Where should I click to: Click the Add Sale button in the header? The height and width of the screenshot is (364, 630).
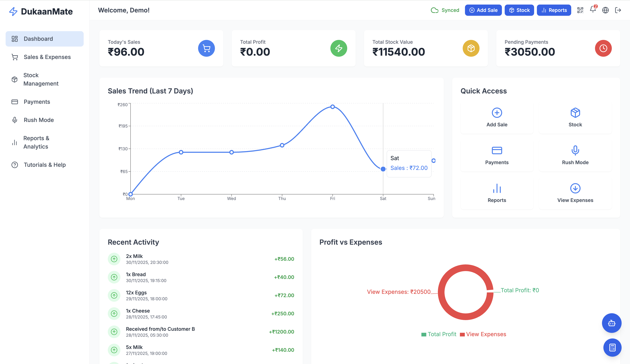point(483,10)
